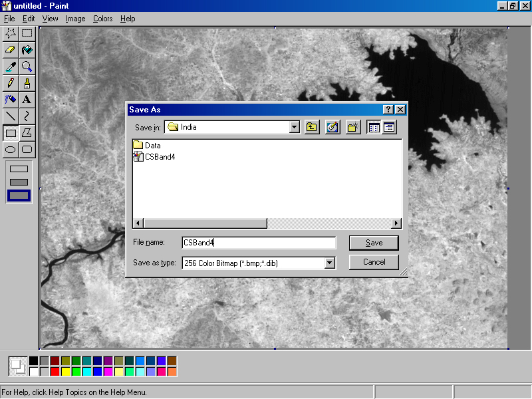Open the Data folder in file list

pyautogui.click(x=152, y=145)
